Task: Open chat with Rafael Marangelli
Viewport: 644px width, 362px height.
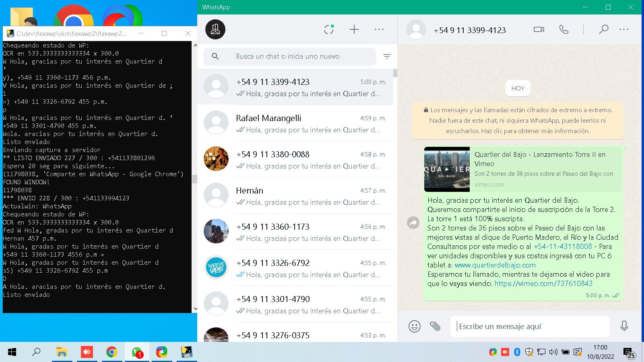Action: pyautogui.click(x=295, y=123)
